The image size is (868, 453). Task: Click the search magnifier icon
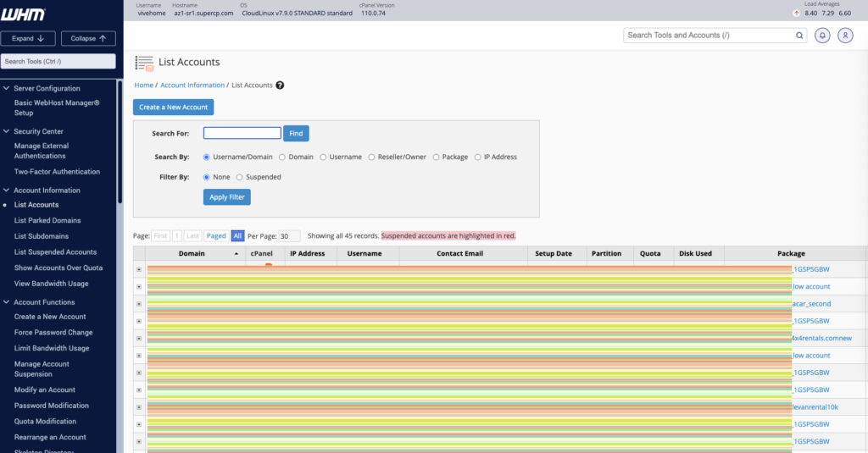coord(799,36)
